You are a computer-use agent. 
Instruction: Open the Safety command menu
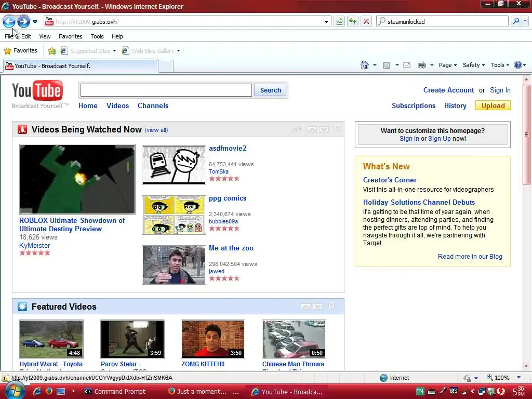coord(474,65)
